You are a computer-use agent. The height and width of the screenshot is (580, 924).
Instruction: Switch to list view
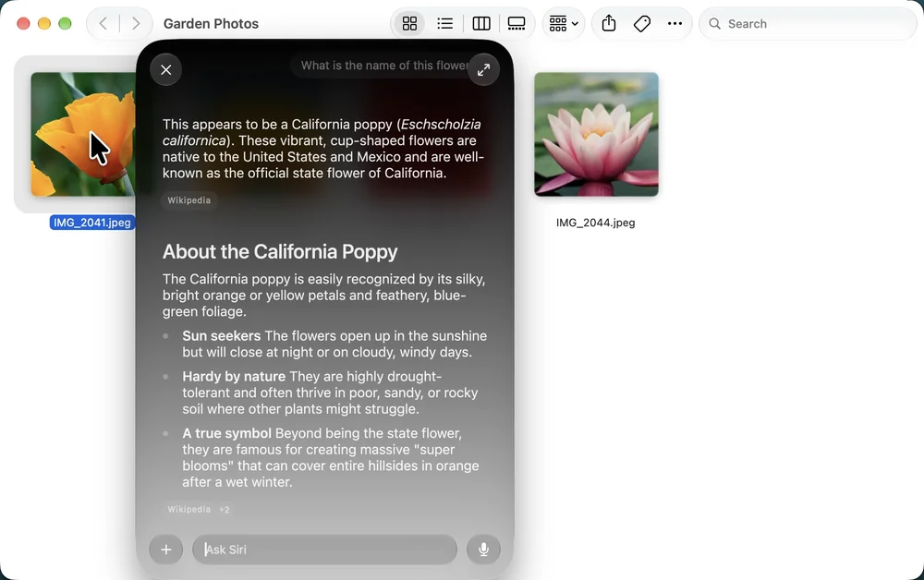coord(445,24)
